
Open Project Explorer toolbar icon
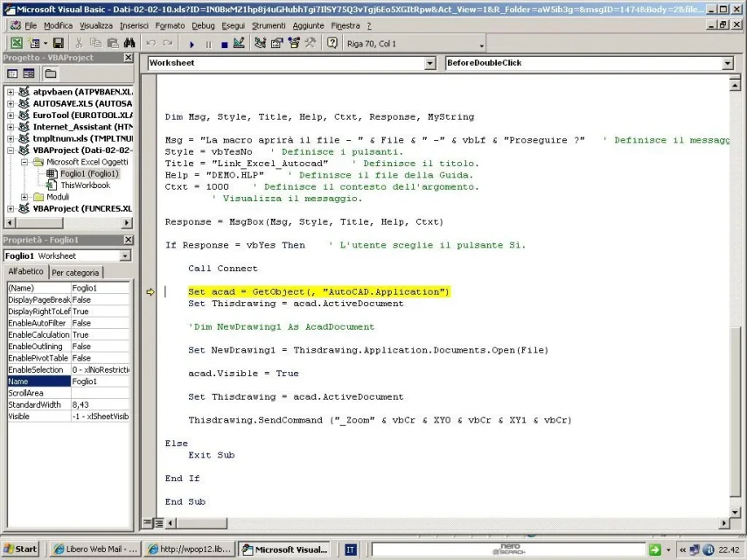(x=260, y=44)
